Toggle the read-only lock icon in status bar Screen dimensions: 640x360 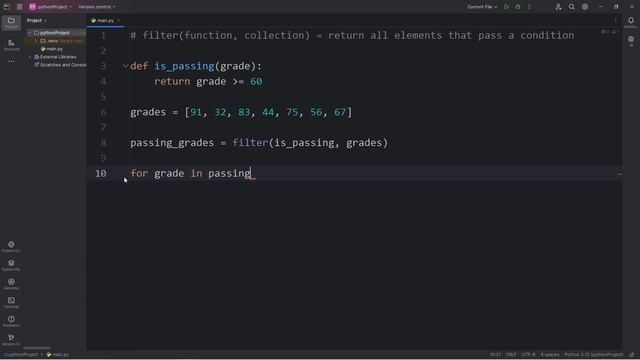point(632,355)
